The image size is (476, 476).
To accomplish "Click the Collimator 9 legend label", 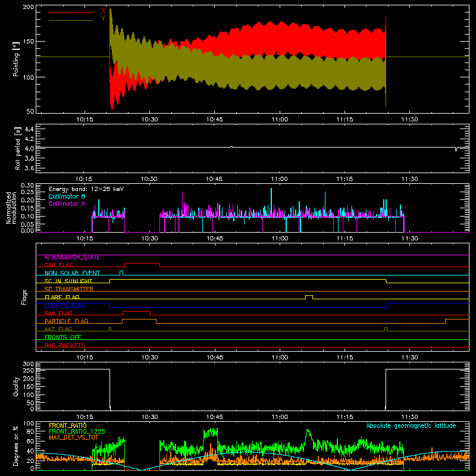I will (67, 203).
